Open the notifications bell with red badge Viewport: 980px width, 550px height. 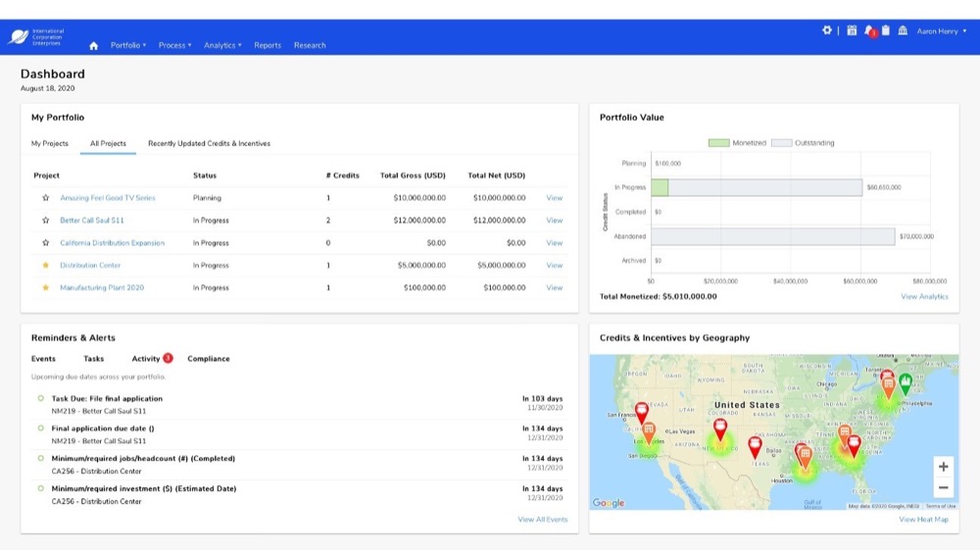pyautogui.click(x=869, y=31)
